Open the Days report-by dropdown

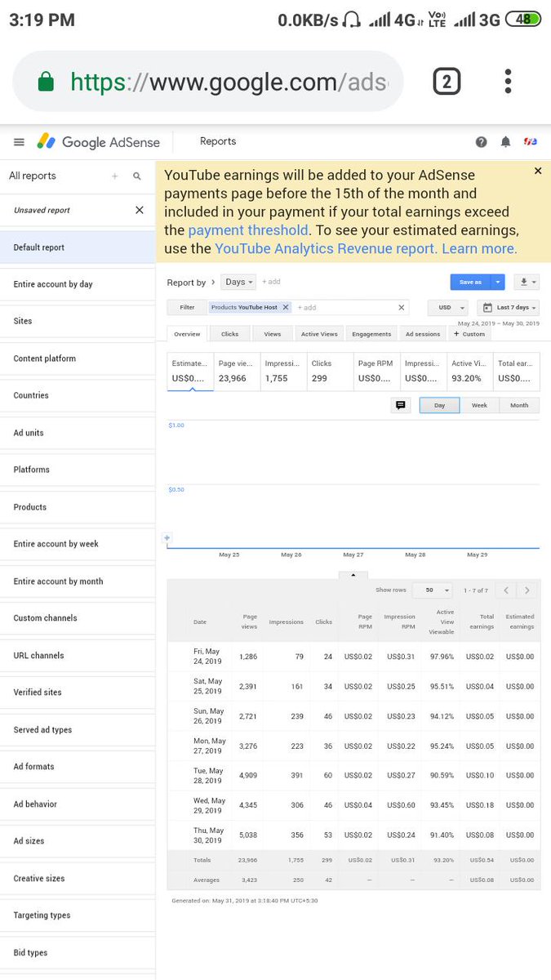click(238, 282)
